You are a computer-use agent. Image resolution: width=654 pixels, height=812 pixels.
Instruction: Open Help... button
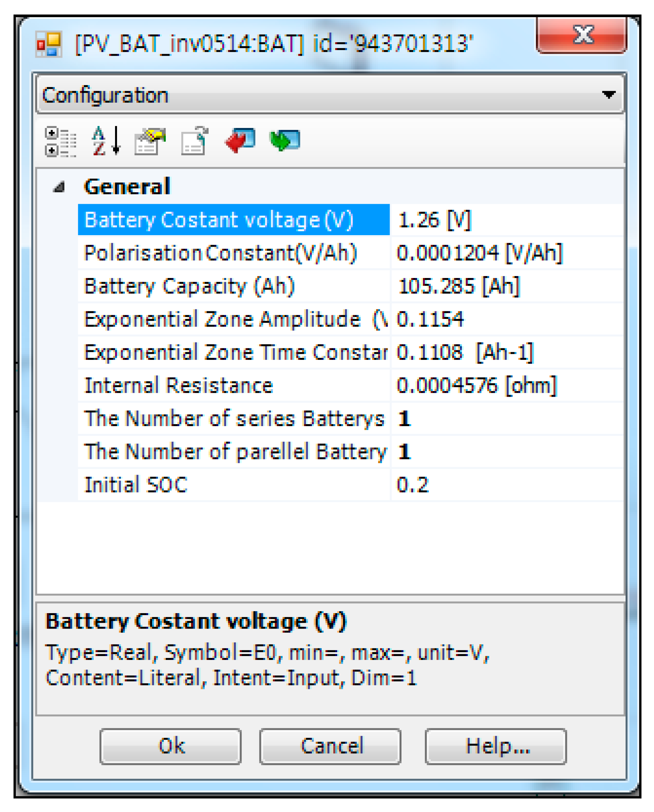click(495, 746)
